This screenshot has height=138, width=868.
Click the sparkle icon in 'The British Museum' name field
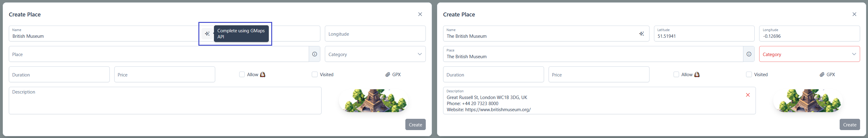click(641, 34)
